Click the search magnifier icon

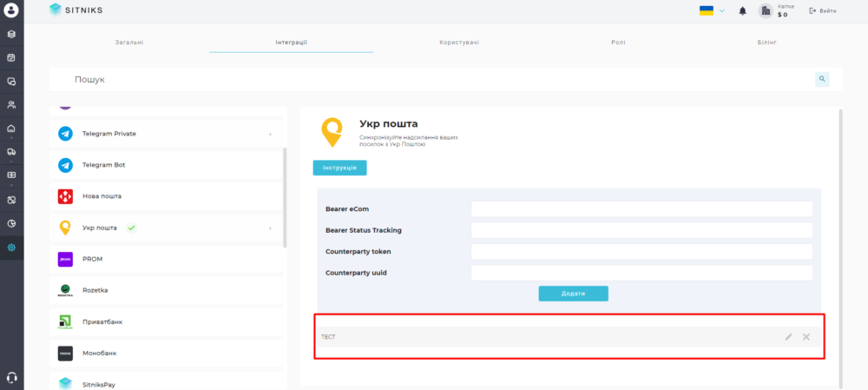pyautogui.click(x=822, y=79)
